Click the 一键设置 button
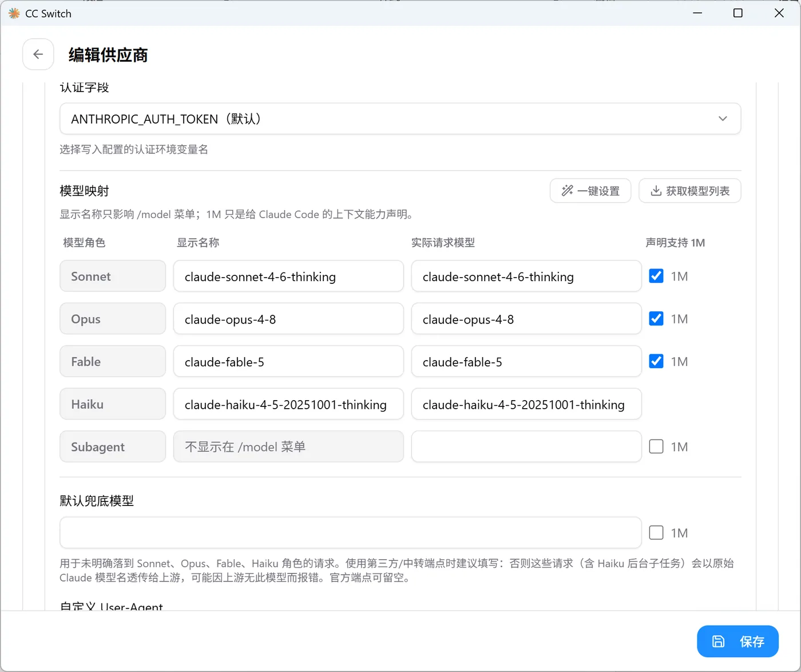This screenshot has height=672, width=801. [590, 191]
